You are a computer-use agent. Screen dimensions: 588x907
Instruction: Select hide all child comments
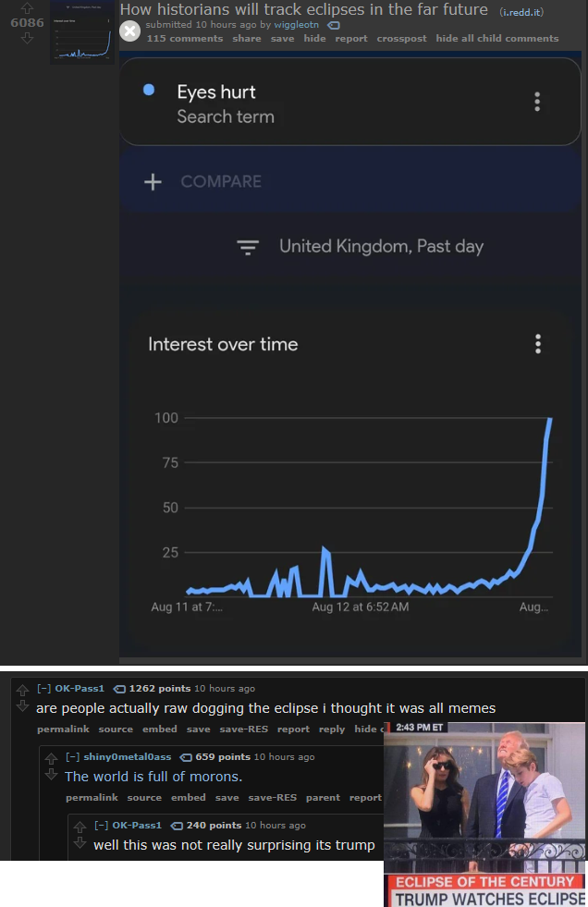(x=497, y=38)
